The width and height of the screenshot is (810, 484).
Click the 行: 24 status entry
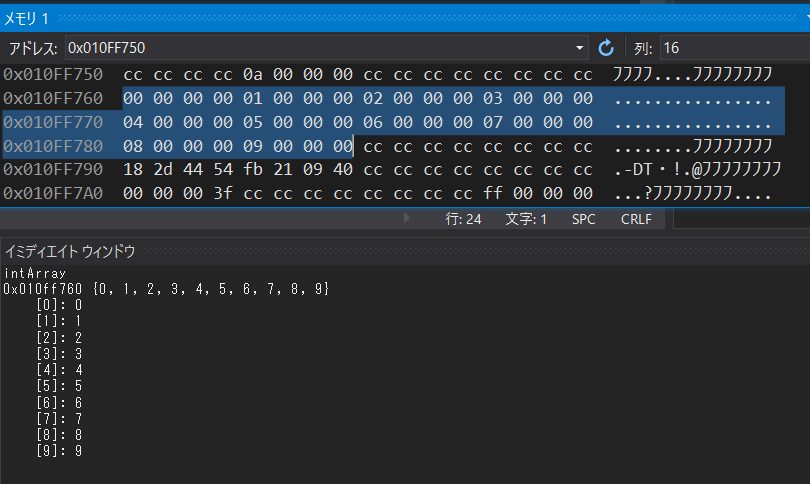point(463,219)
